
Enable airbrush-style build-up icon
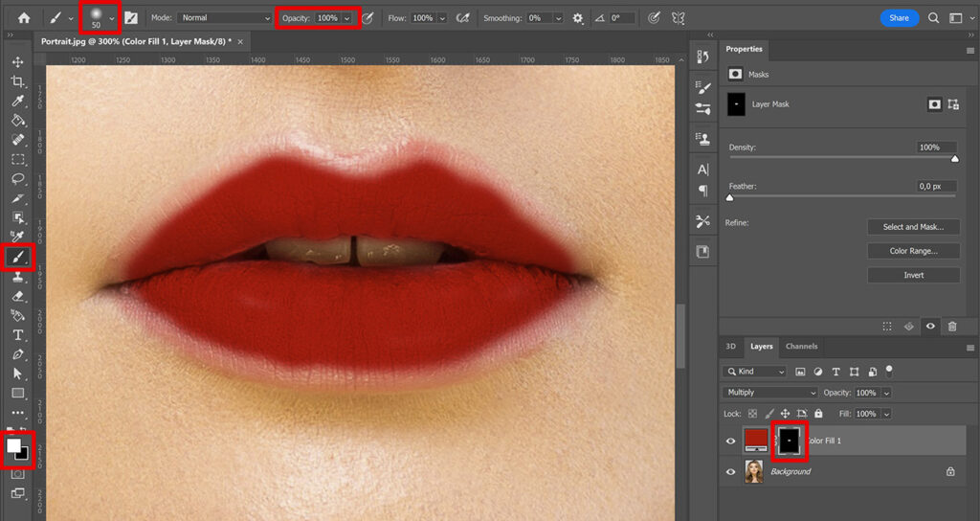click(x=462, y=18)
